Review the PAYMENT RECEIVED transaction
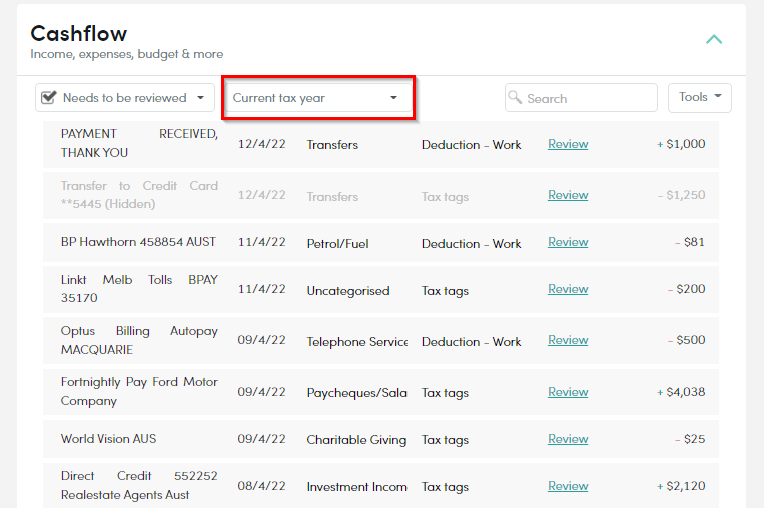This screenshot has width=764, height=508. tap(568, 144)
